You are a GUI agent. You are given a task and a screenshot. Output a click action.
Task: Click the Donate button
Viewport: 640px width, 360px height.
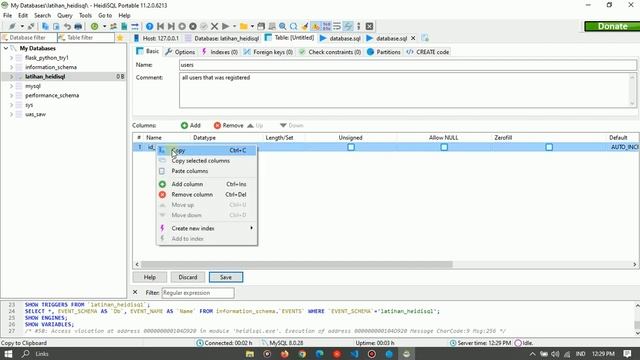(x=612, y=26)
